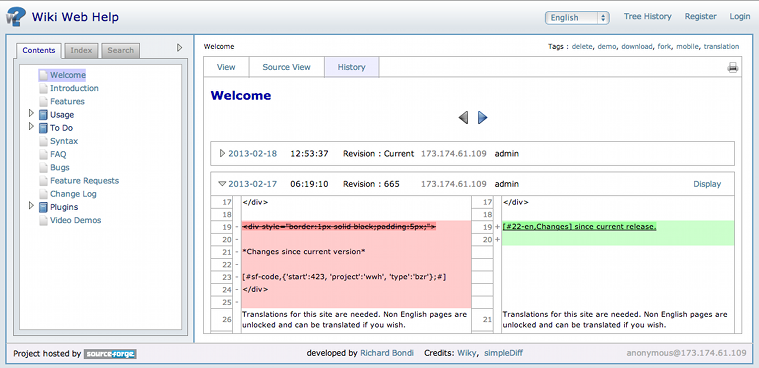This screenshot has width=759, height=368.
Task: Go to next revision with right arrow
Action: pyautogui.click(x=482, y=117)
